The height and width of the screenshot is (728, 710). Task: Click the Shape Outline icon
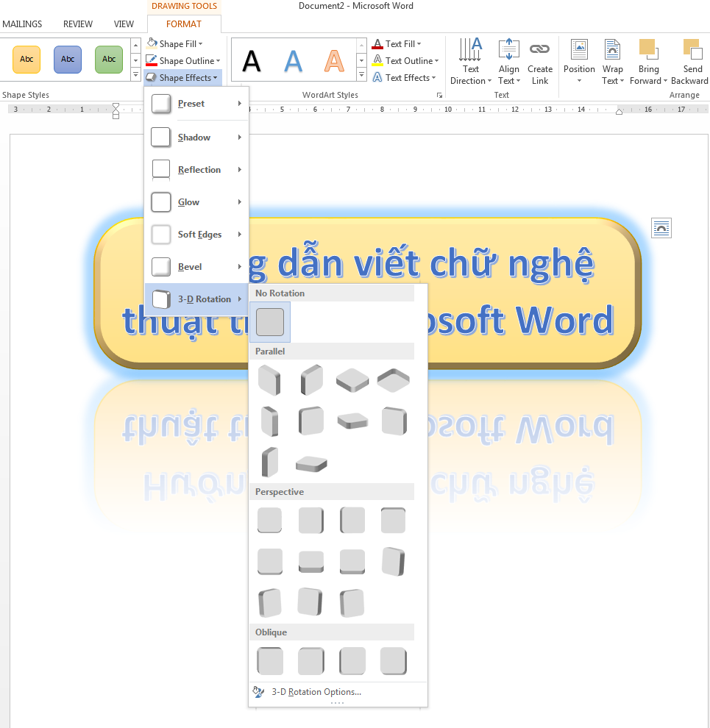pos(150,60)
